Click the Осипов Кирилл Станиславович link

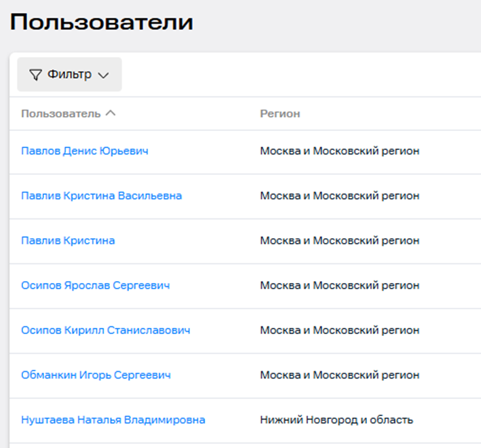106,330
